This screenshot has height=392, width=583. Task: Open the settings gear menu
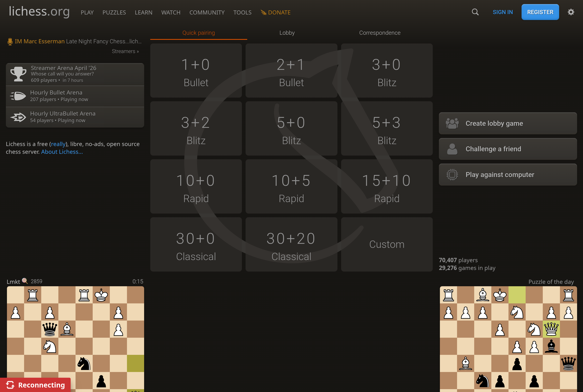[x=571, y=12]
